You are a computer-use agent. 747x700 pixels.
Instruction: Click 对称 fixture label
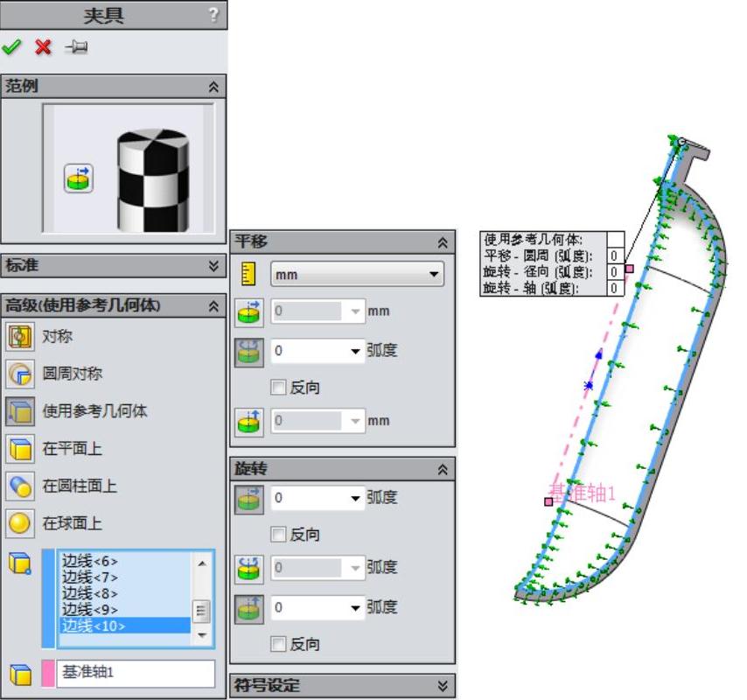click(x=57, y=336)
